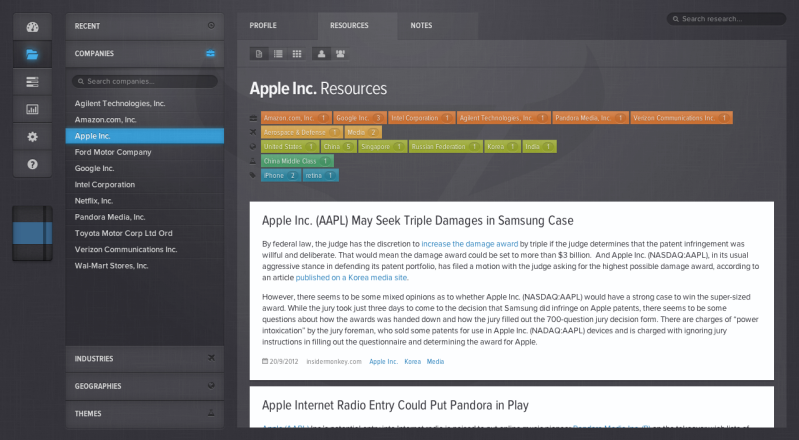Select Verizon Communications Inc. in company list
This screenshot has width=799, height=440.
click(x=145, y=249)
